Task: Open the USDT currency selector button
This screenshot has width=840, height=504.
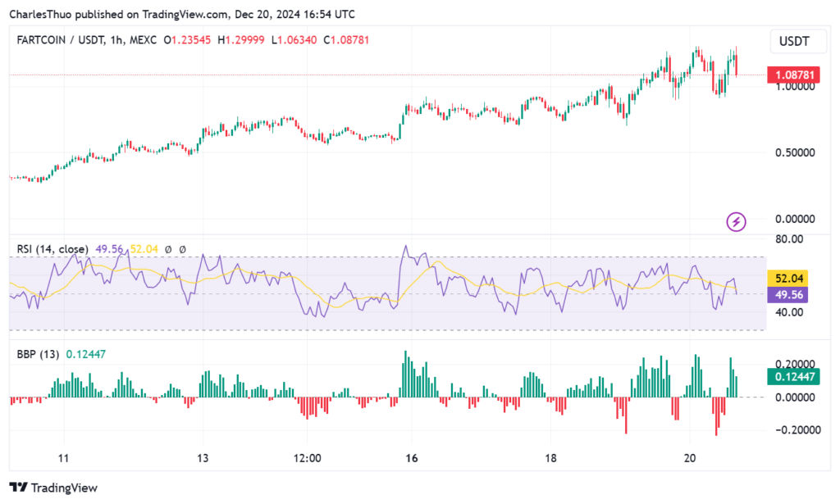Action: tap(797, 41)
